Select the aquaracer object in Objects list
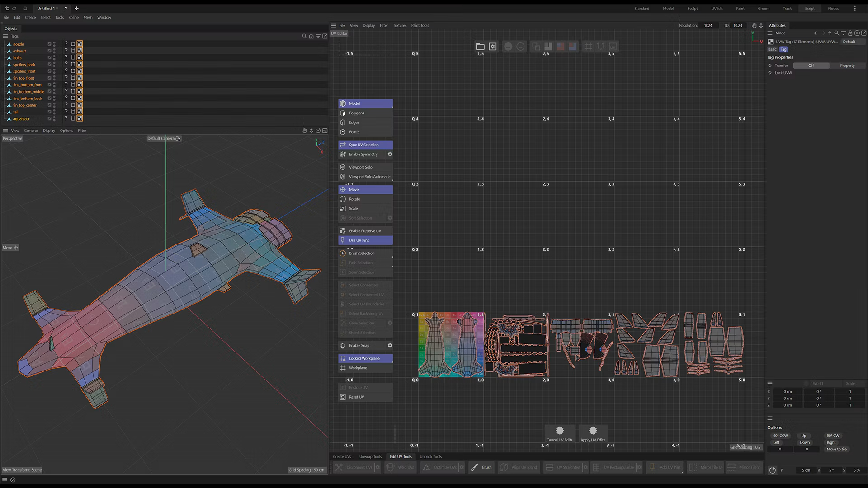Viewport: 868px width, 488px height. coord(21,119)
